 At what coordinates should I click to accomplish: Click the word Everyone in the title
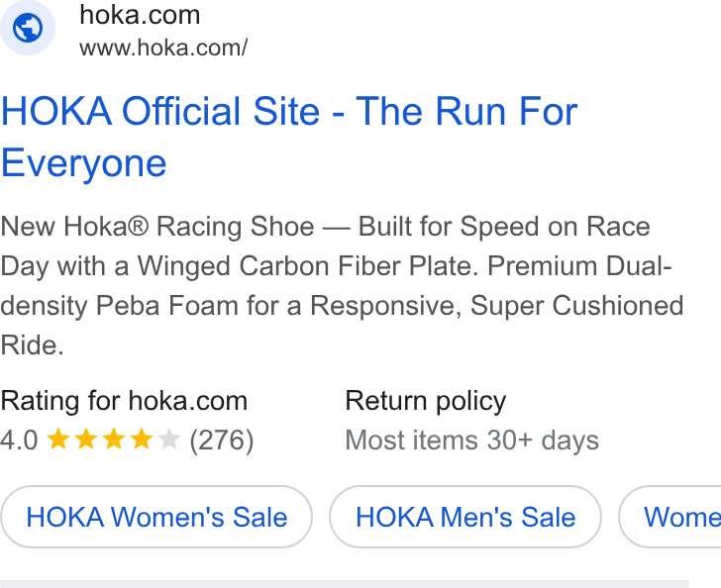(83, 163)
